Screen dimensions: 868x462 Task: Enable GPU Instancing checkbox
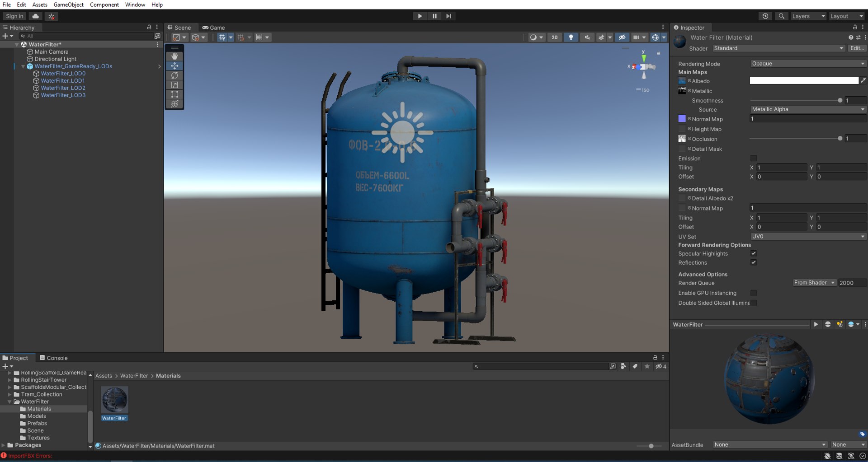[753, 293]
